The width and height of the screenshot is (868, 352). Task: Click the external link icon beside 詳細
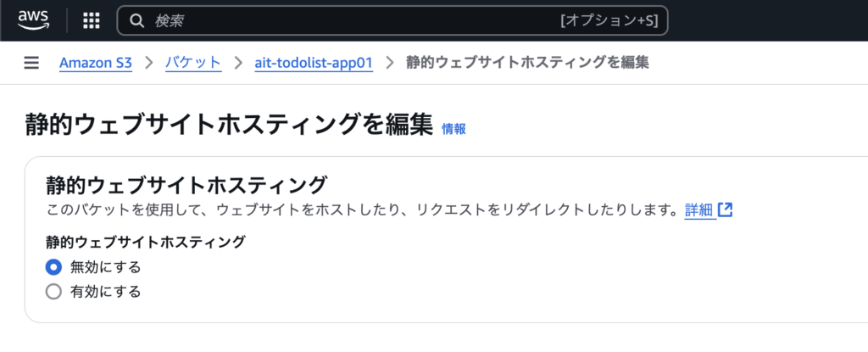(x=726, y=210)
